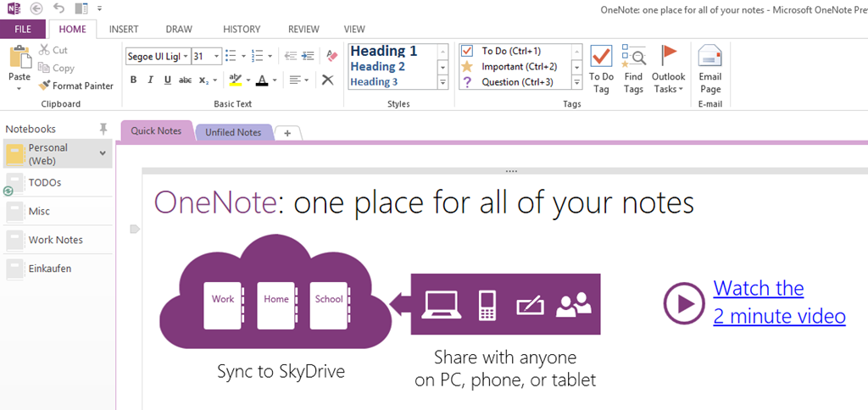Apply a bulleted list

[231, 56]
